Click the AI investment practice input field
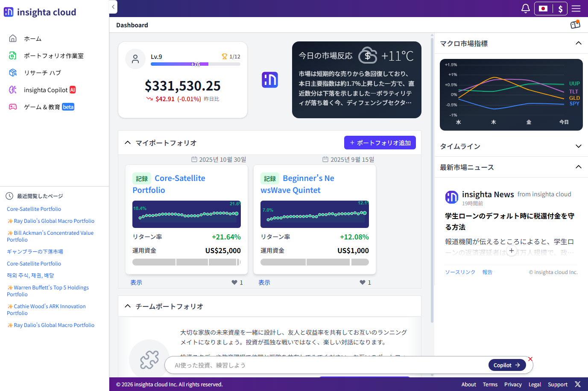The height and width of the screenshot is (391, 588). [x=299, y=365]
